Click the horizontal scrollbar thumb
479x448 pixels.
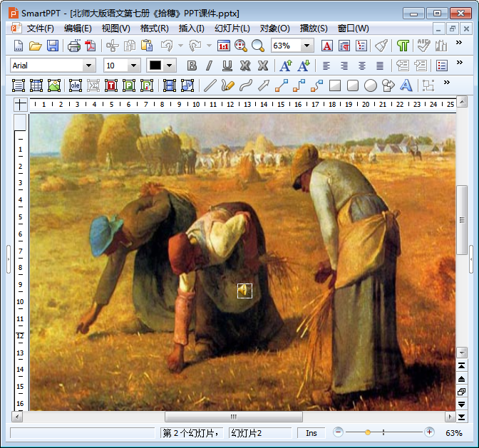[x=234, y=417]
